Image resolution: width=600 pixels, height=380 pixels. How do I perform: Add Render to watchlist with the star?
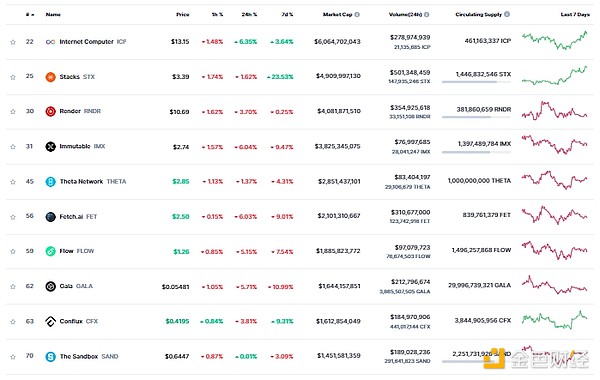click(x=13, y=112)
